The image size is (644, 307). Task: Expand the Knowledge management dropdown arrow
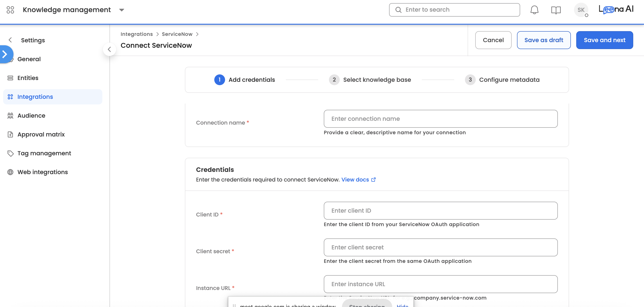pyautogui.click(x=122, y=10)
